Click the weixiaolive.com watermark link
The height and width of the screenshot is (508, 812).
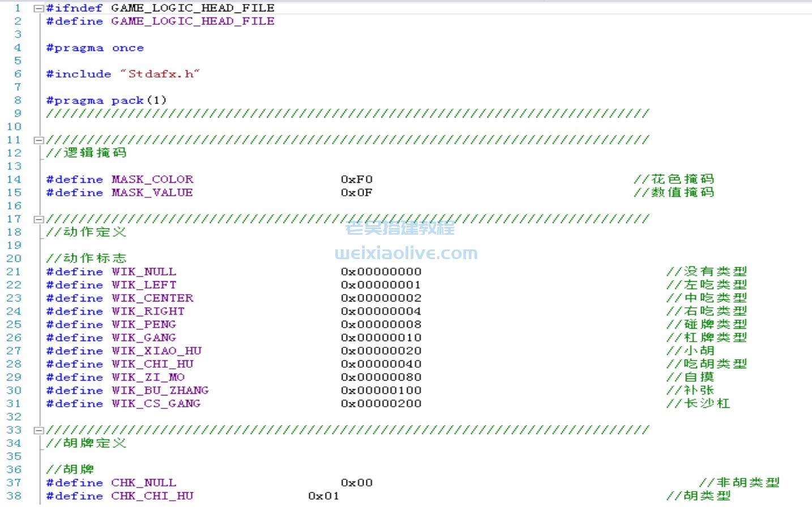(406, 253)
